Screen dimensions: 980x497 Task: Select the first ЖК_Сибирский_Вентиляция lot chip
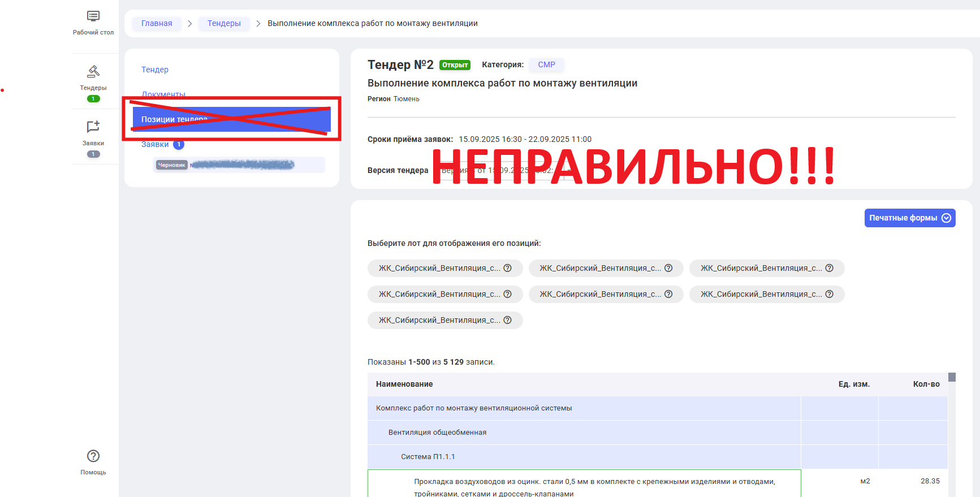439,268
